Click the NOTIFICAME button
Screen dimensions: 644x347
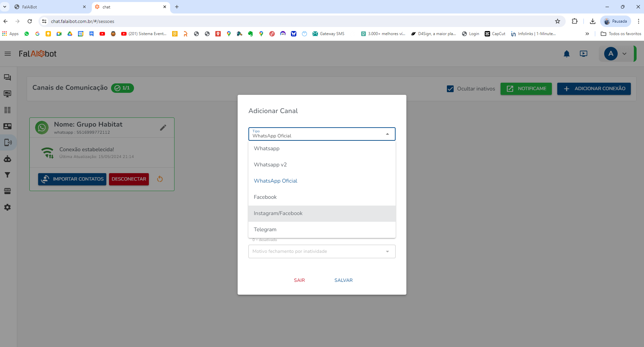click(x=526, y=89)
